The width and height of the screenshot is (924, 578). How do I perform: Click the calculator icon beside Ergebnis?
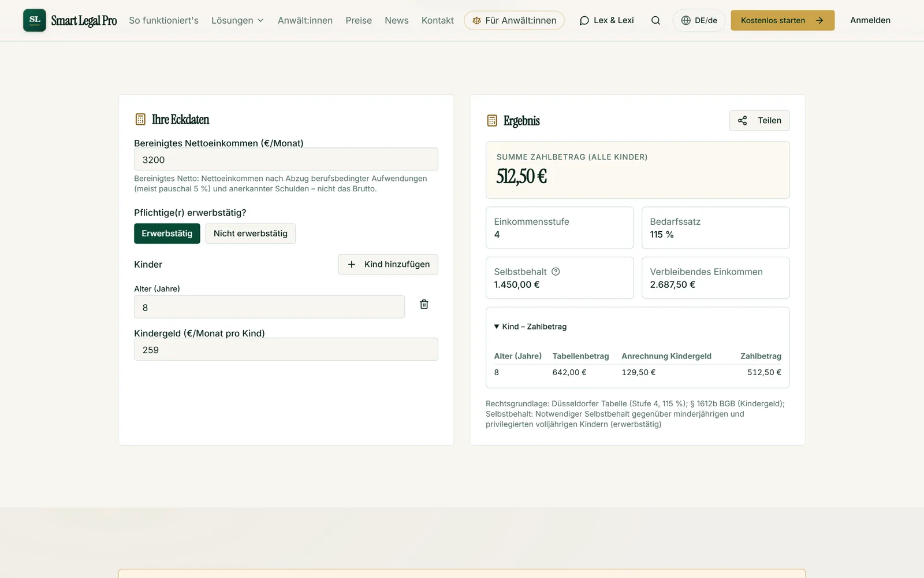pos(492,121)
